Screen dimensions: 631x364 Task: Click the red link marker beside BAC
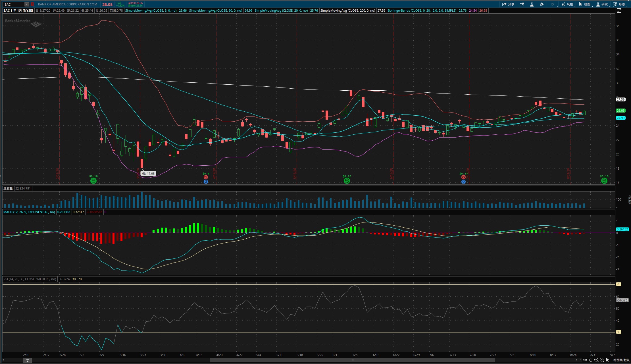tap(32, 4)
